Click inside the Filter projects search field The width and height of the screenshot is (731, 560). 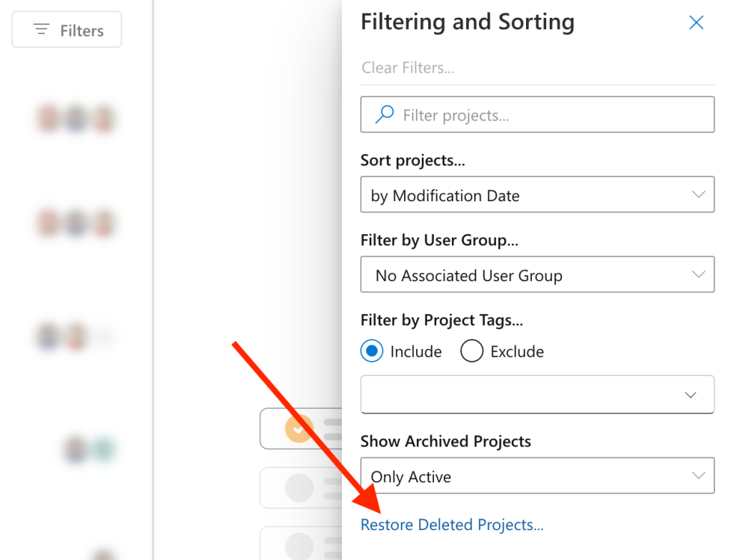click(x=537, y=114)
